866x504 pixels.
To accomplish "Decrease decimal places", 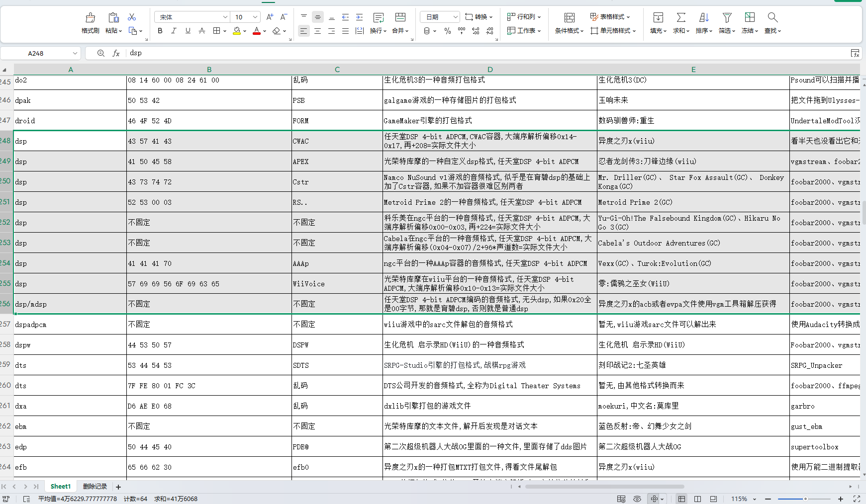I will [x=490, y=31].
